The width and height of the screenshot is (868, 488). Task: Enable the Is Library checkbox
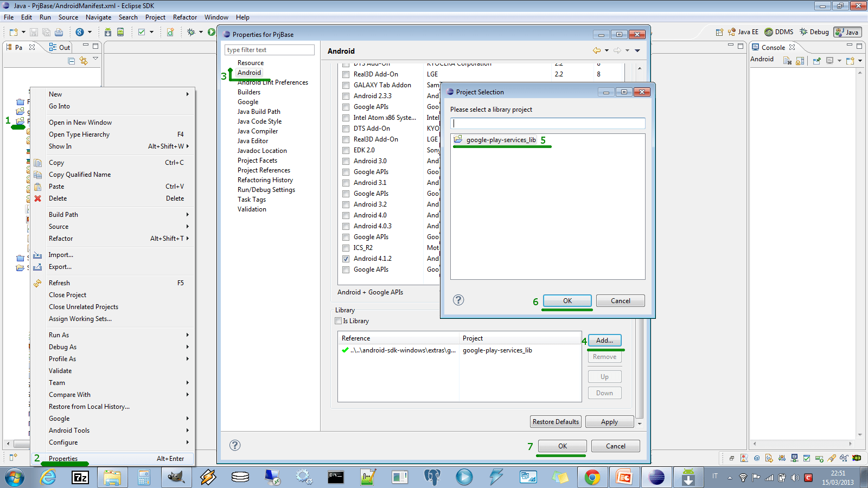[x=339, y=321]
